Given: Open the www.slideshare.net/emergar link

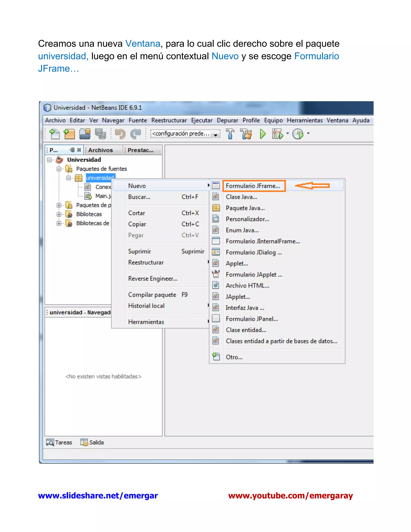Looking at the screenshot, I should 98,495.
